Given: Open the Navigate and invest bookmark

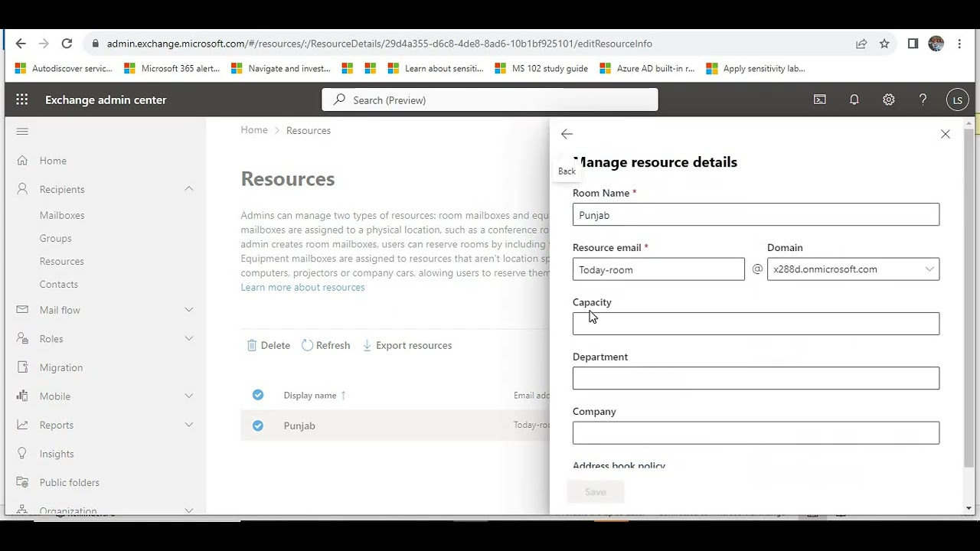Looking at the screenshot, I should 280,68.
